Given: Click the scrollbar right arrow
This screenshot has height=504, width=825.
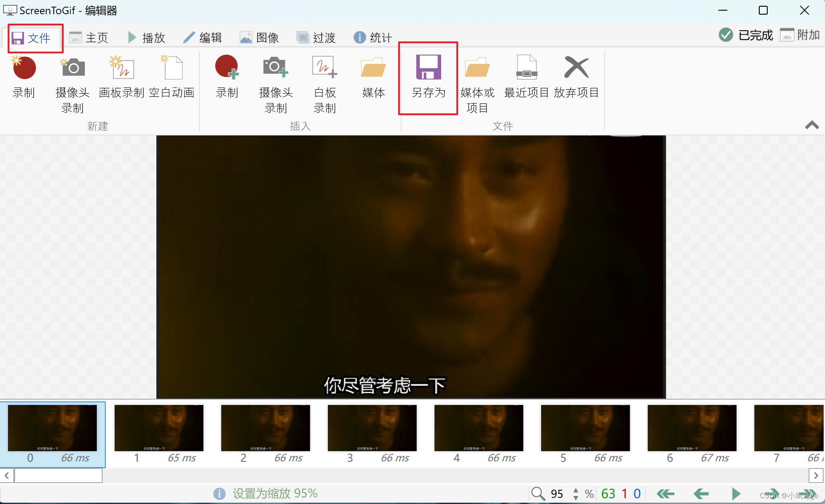Looking at the screenshot, I should tap(816, 476).
